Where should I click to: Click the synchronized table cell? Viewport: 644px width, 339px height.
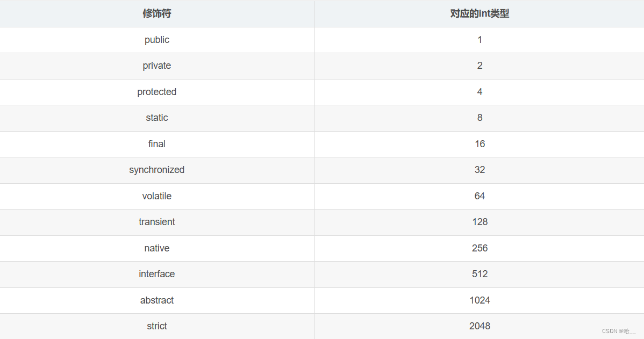click(157, 170)
